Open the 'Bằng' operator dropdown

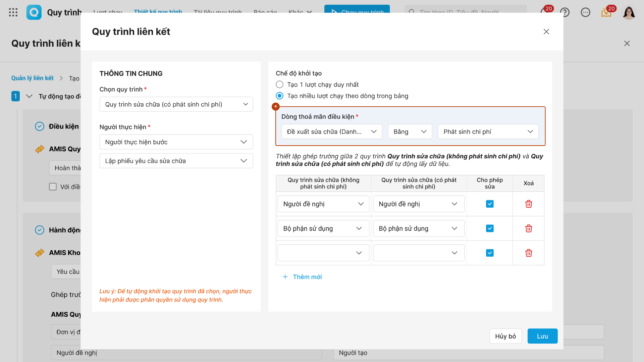click(x=410, y=132)
